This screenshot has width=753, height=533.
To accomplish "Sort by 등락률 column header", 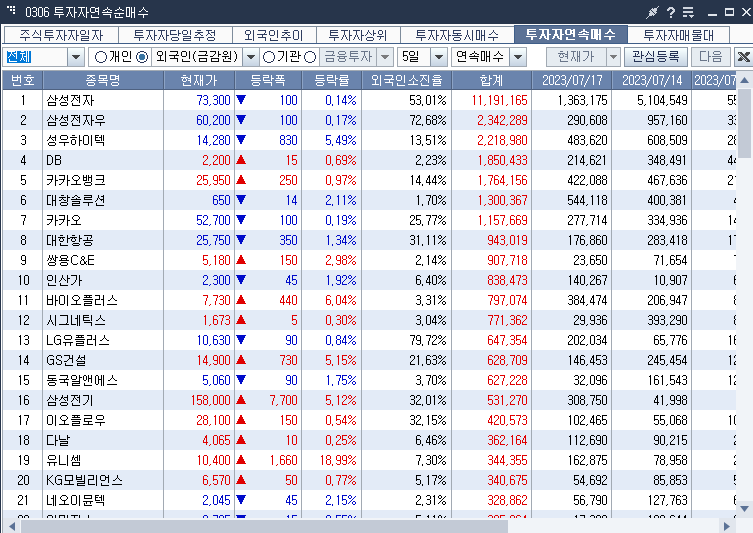I will (331, 80).
